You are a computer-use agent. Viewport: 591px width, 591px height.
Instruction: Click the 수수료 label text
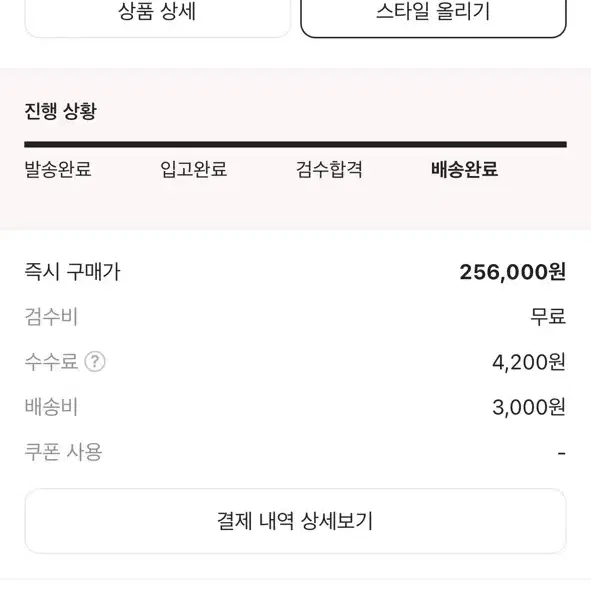tap(51, 362)
